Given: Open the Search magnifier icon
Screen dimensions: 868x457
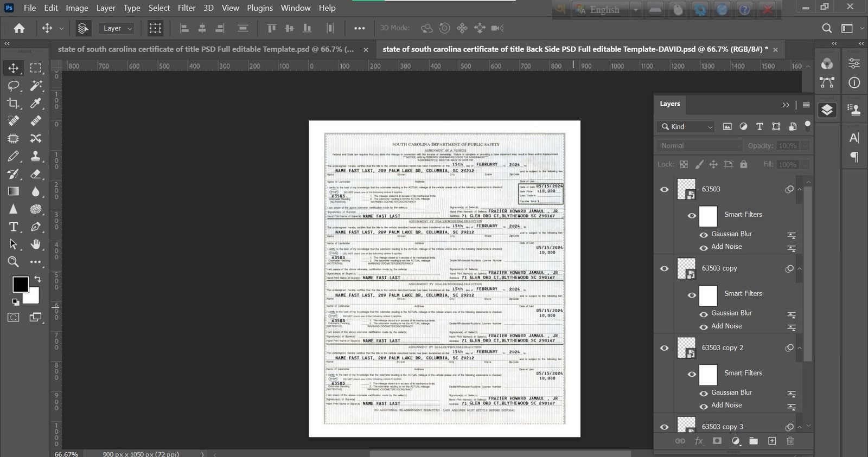Looking at the screenshot, I should click(x=827, y=28).
